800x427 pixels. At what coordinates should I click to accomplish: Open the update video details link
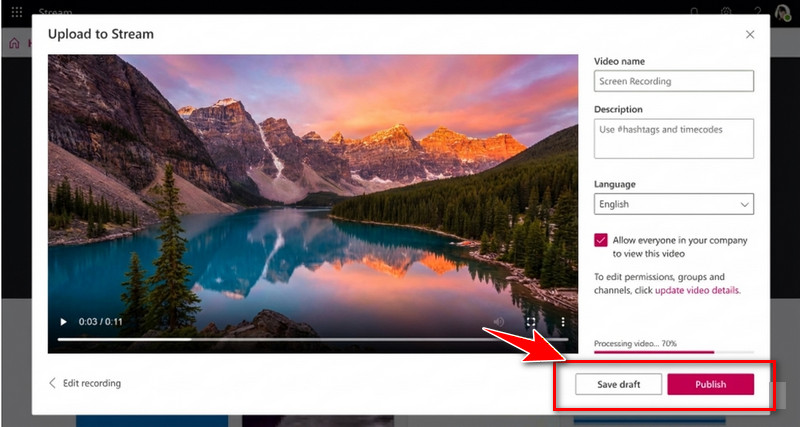696,290
